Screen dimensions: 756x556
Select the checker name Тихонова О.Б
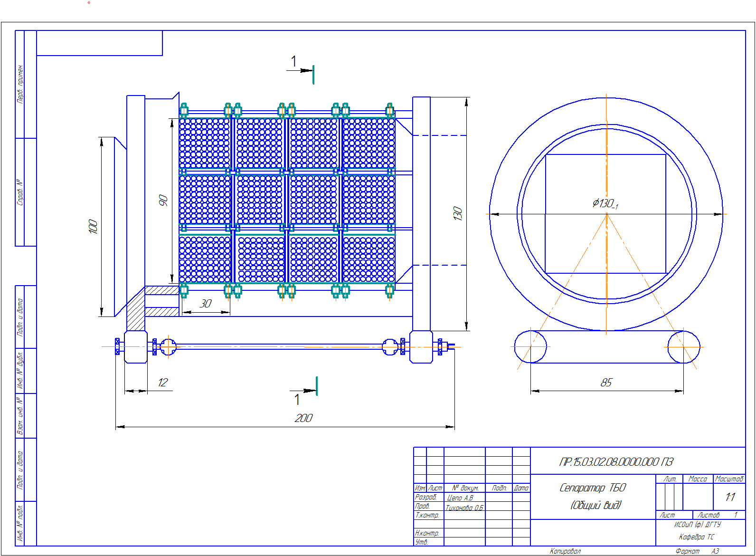464,508
